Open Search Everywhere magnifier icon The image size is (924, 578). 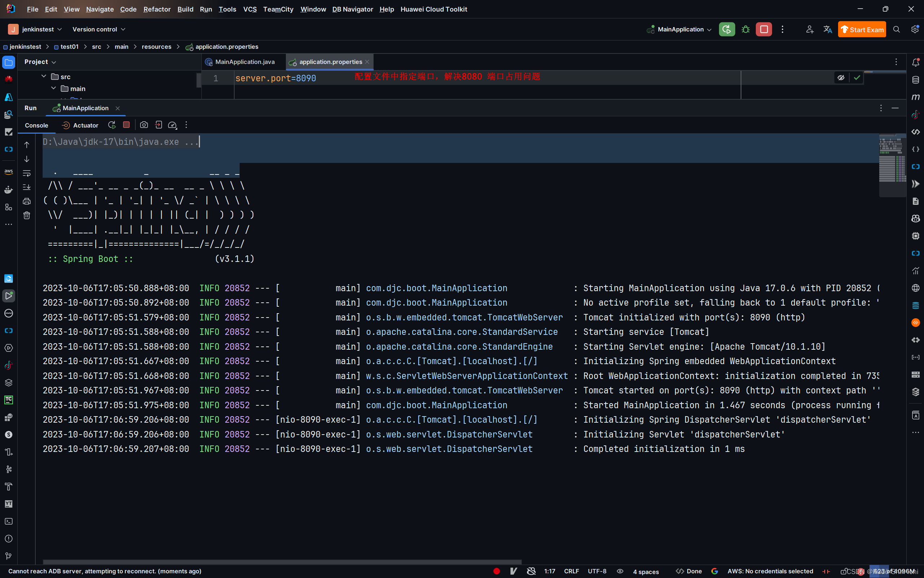(897, 29)
